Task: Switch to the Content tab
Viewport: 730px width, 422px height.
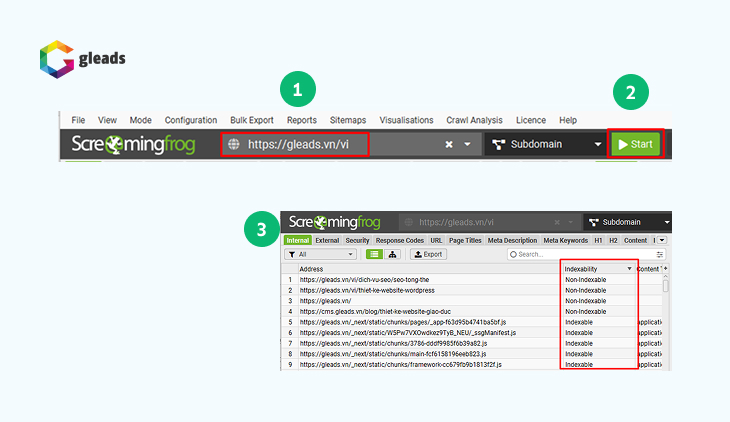Action: point(635,240)
